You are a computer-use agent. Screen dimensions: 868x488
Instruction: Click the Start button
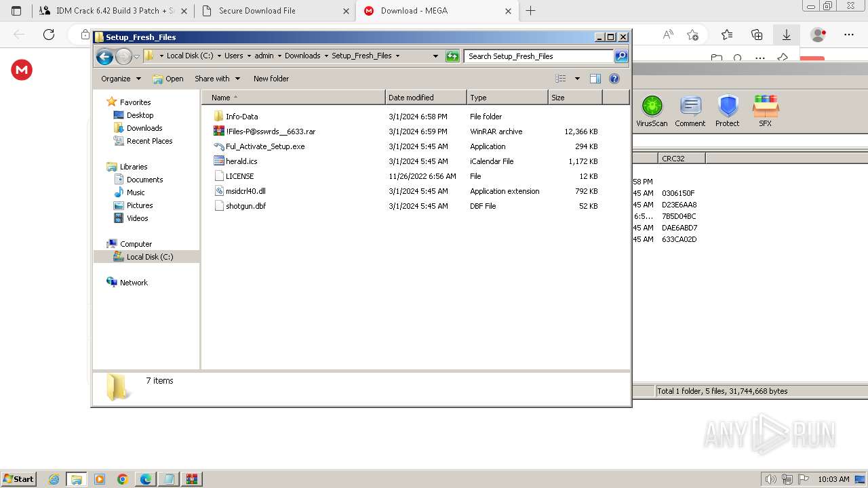click(18, 479)
